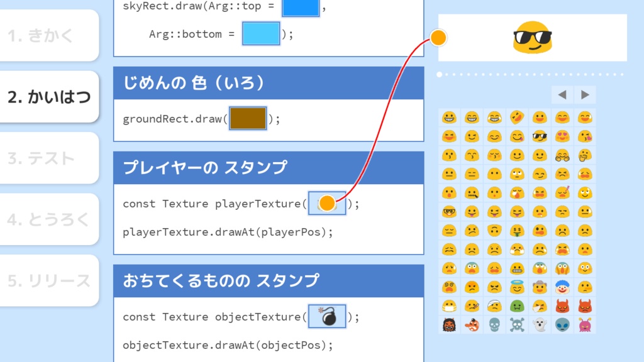
Task: Go to previous emoji page arrow
Action: [x=562, y=95]
